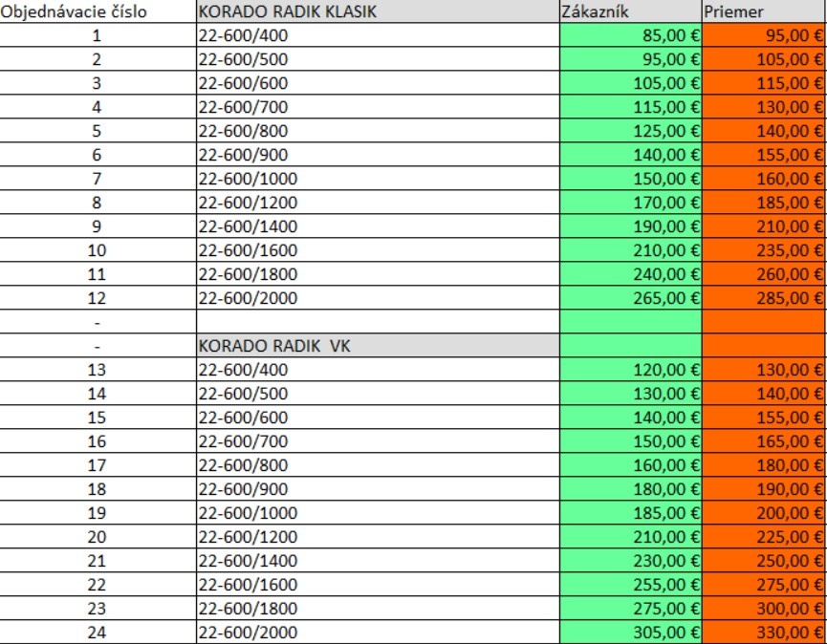Screen dimensions: 827x644
Task: Click the 305,00 € customer price cell
Action: pyautogui.click(x=631, y=632)
